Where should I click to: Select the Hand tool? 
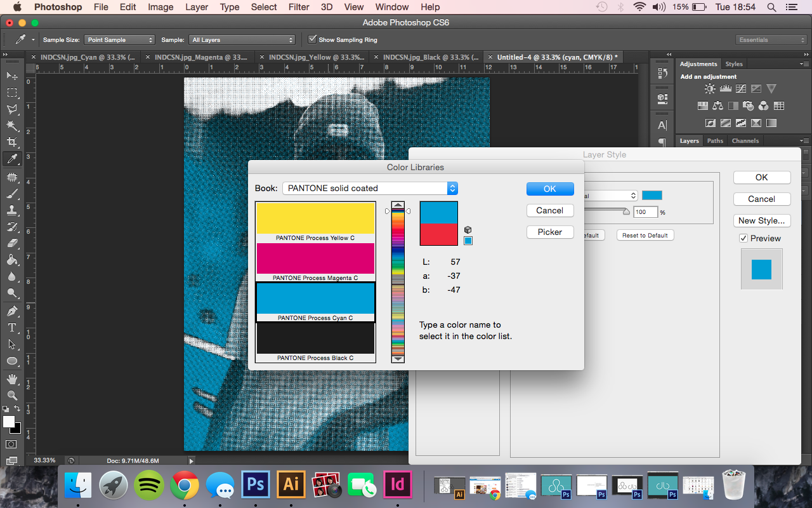pos(11,379)
